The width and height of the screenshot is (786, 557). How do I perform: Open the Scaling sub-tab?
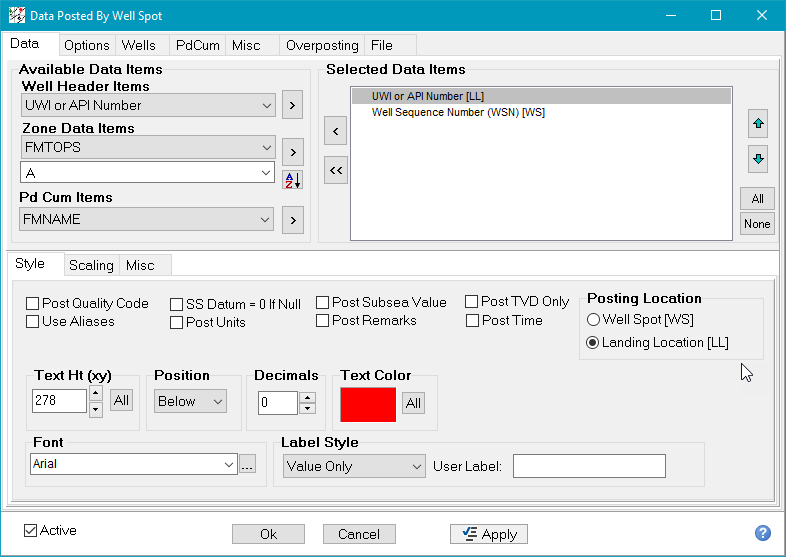coord(91,265)
